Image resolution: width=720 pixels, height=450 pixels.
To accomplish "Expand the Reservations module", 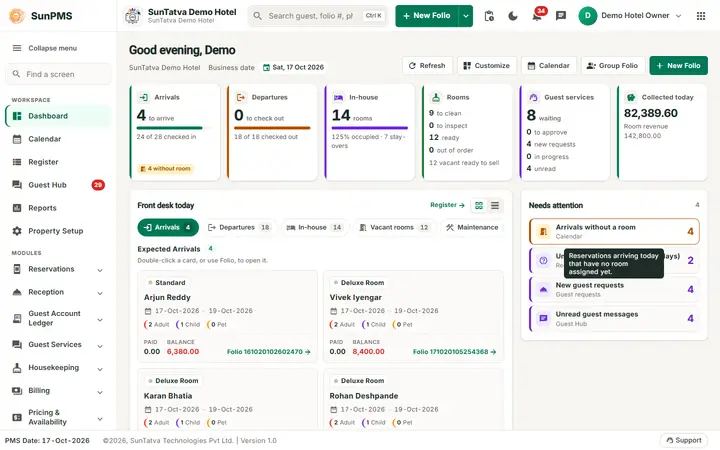I will pos(58,270).
